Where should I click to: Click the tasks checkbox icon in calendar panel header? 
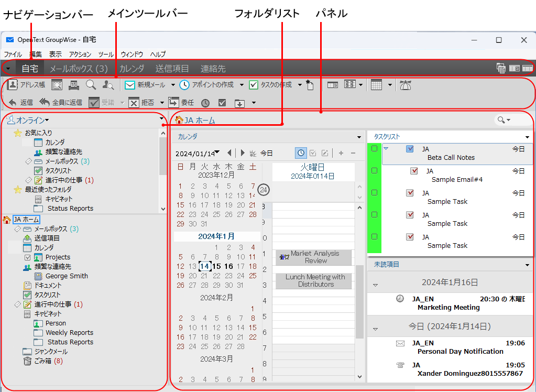[313, 153]
